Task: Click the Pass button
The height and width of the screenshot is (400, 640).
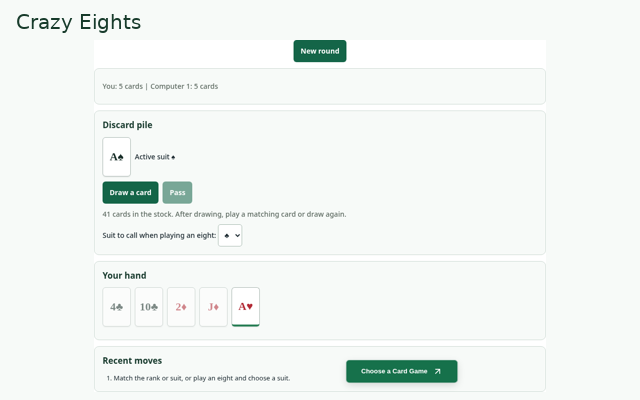Action: tap(177, 192)
